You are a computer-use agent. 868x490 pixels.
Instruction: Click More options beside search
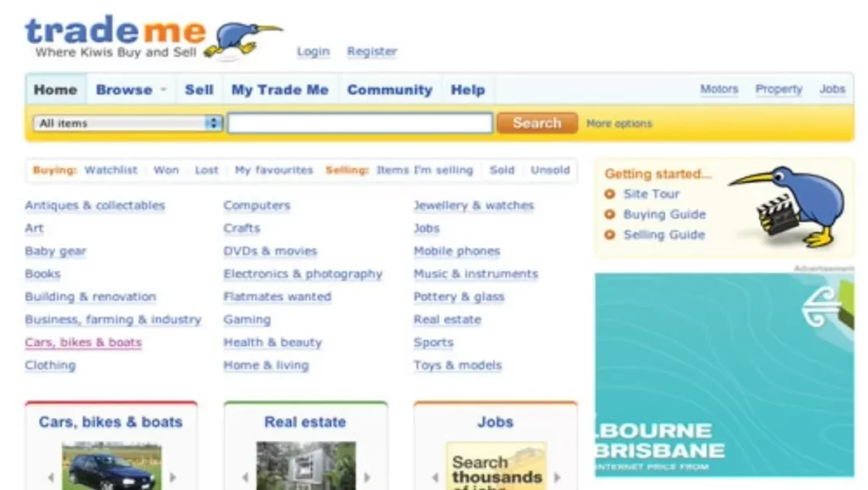(620, 124)
